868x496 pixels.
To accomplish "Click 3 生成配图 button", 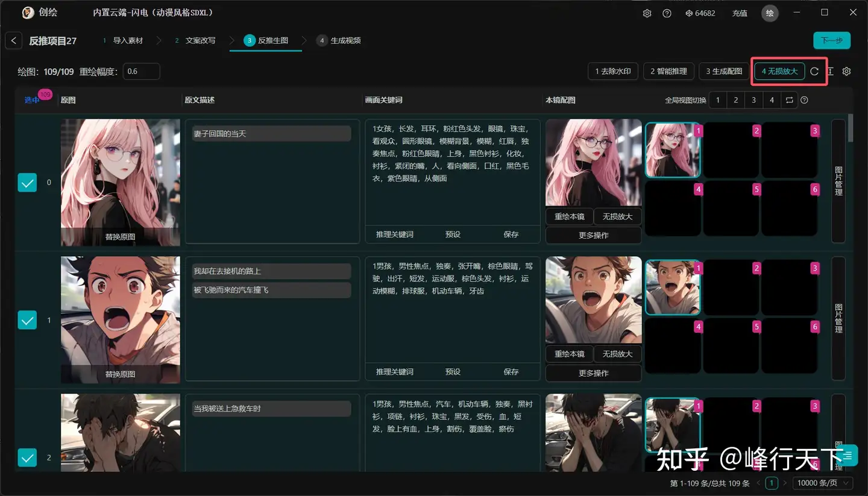I will click(725, 71).
